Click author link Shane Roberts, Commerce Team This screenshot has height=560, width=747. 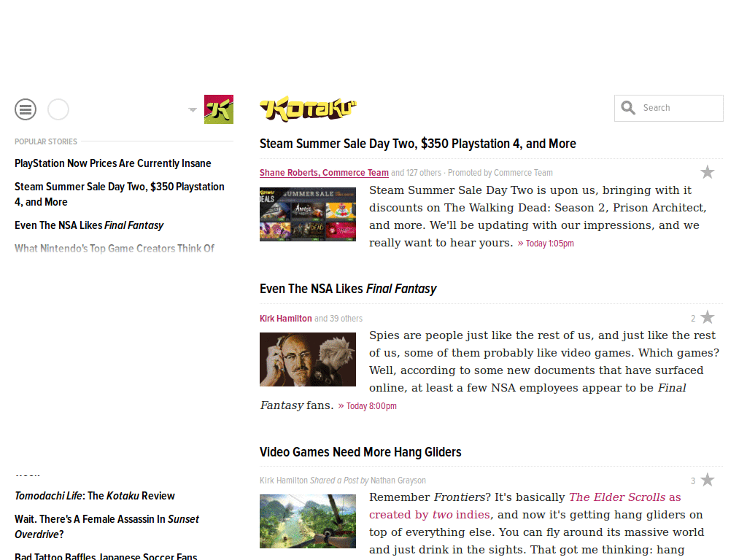point(324,172)
